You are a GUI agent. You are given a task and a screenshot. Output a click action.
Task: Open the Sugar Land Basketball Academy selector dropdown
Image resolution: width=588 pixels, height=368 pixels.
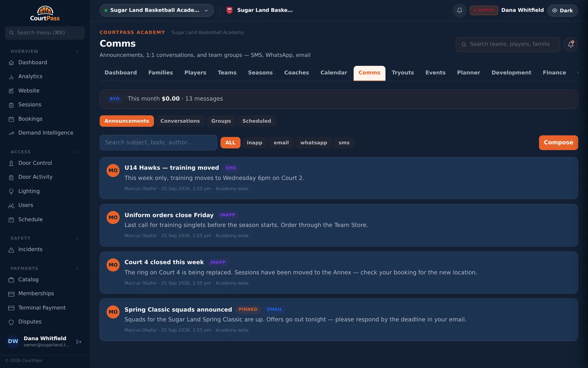click(157, 10)
